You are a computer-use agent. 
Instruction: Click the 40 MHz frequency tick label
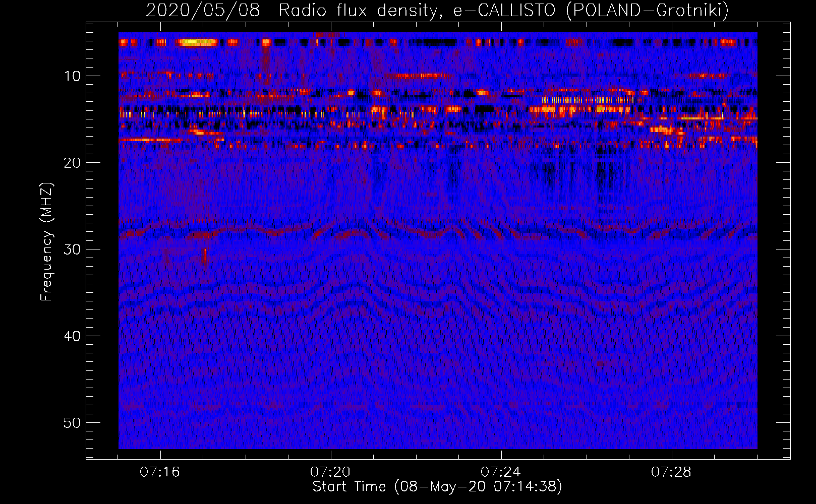click(73, 336)
